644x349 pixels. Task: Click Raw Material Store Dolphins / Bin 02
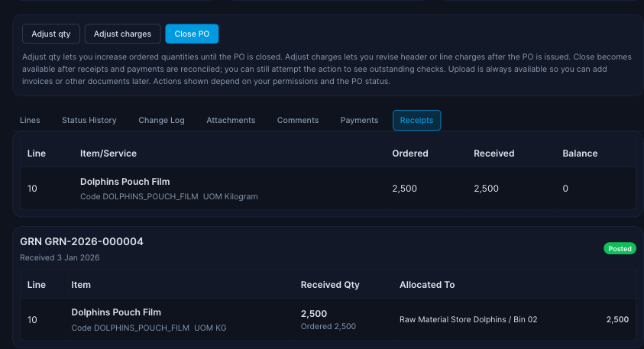pyautogui.click(x=468, y=319)
